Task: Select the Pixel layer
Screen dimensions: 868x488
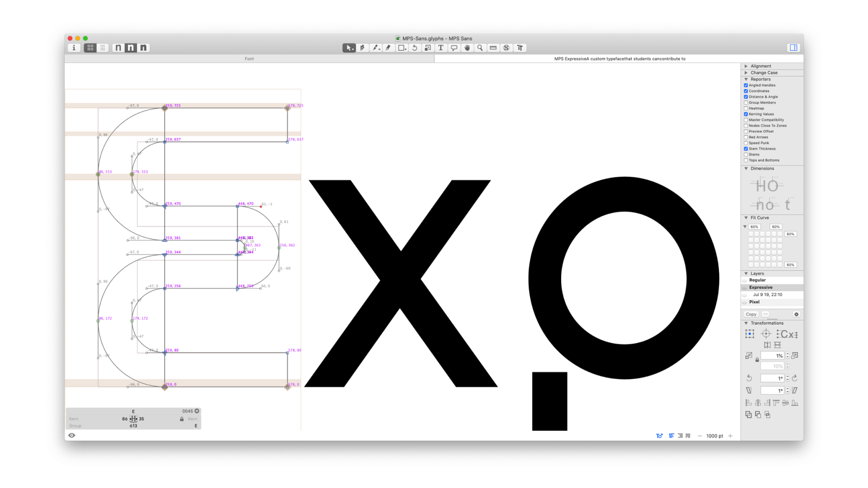Action: click(x=772, y=302)
